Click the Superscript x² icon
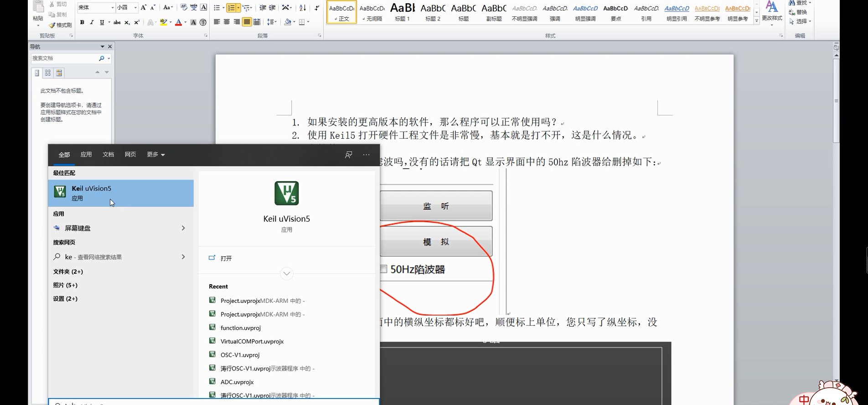Viewport: 868px width, 405px height. pyautogui.click(x=137, y=22)
